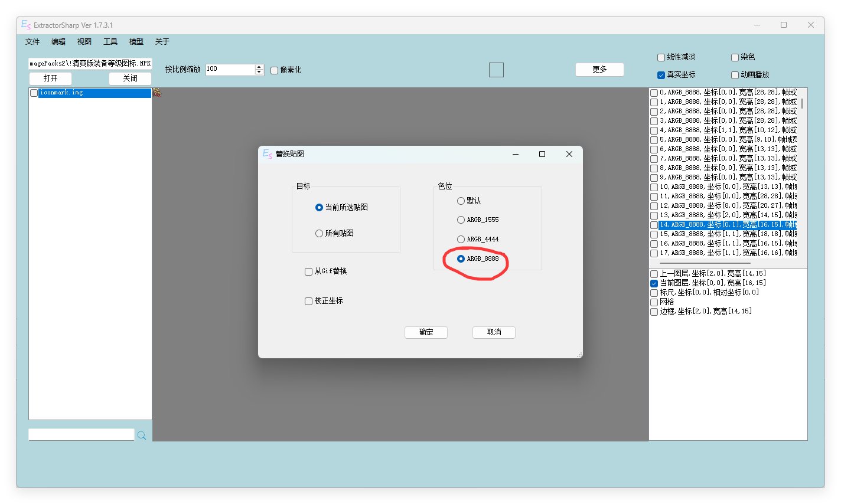841x504 pixels.
Task: Close the 替换贴图 dialog
Action: [569, 154]
